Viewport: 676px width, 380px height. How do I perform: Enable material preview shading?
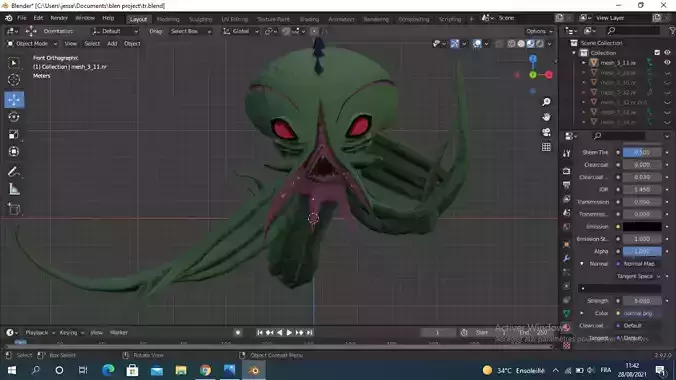530,44
